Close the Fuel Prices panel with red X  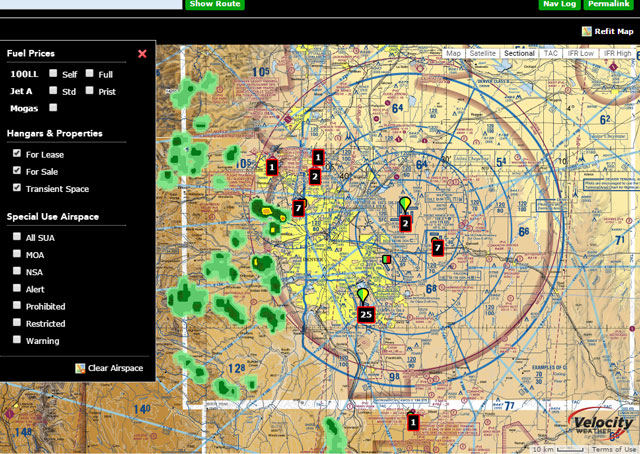click(x=142, y=53)
